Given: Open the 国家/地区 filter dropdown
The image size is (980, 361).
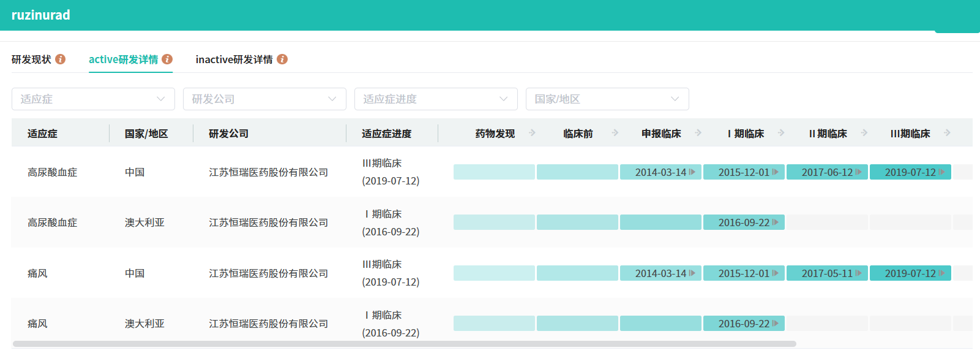Looking at the screenshot, I should (607, 99).
